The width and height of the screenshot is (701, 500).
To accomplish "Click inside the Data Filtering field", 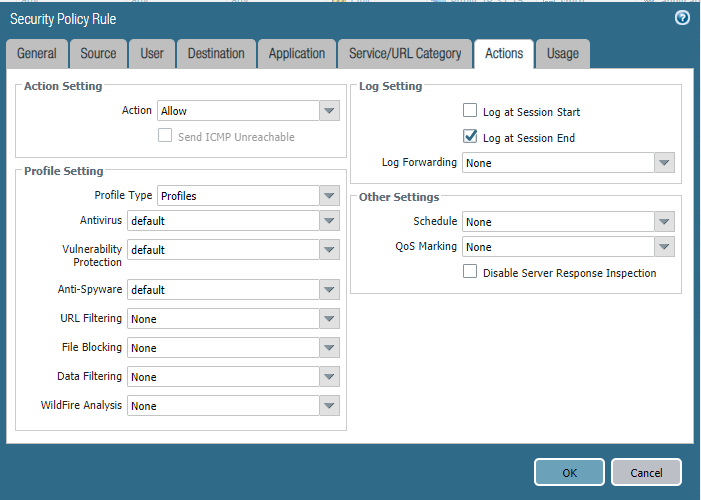I will click(x=223, y=377).
